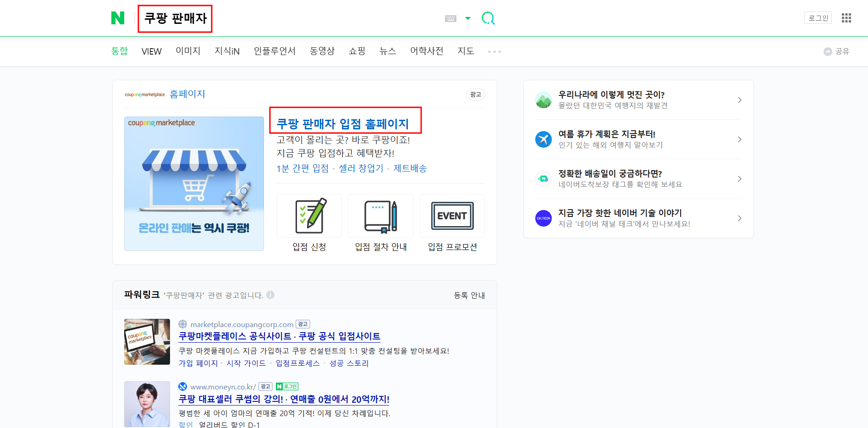Open the on-screen keyboard input tool
Image resolution: width=868 pixels, height=428 pixels.
[450, 18]
